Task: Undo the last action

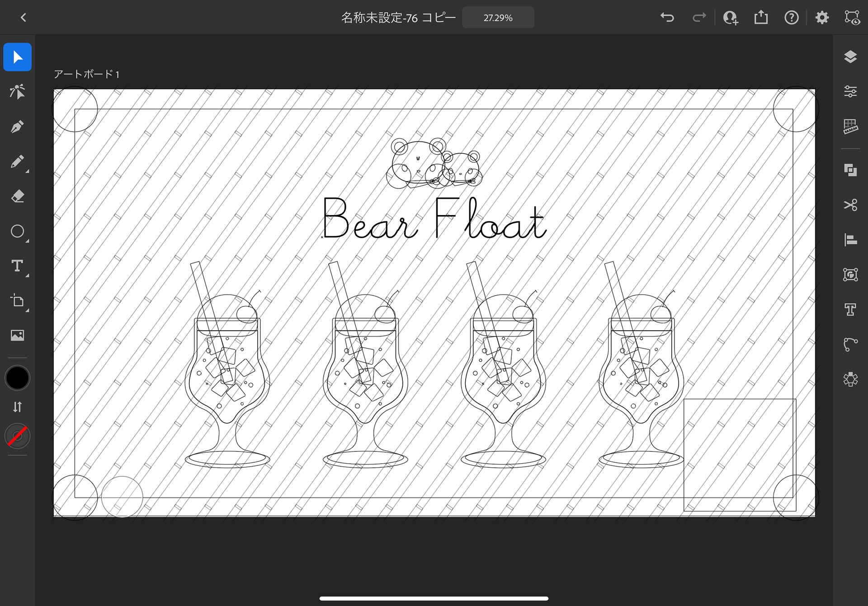Action: 667,18
